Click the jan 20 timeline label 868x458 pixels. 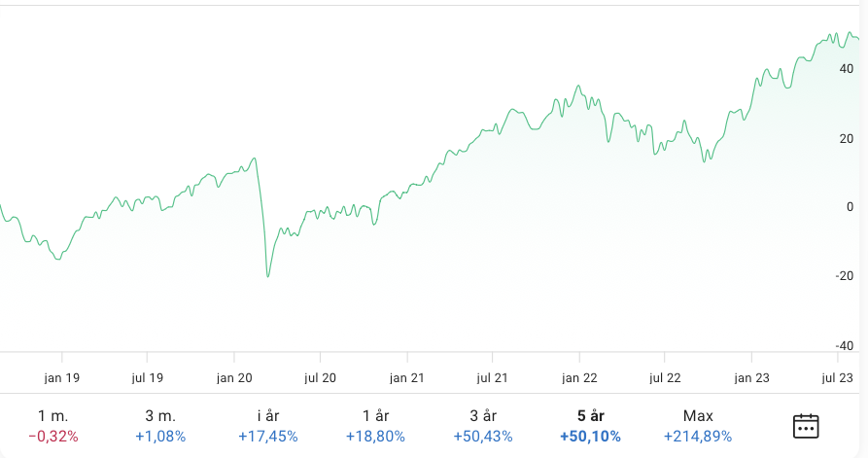click(x=234, y=377)
